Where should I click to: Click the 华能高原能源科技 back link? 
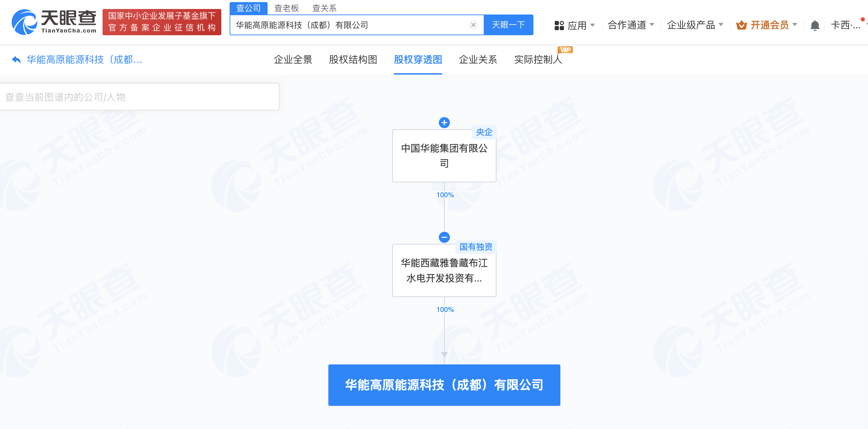[x=85, y=59]
